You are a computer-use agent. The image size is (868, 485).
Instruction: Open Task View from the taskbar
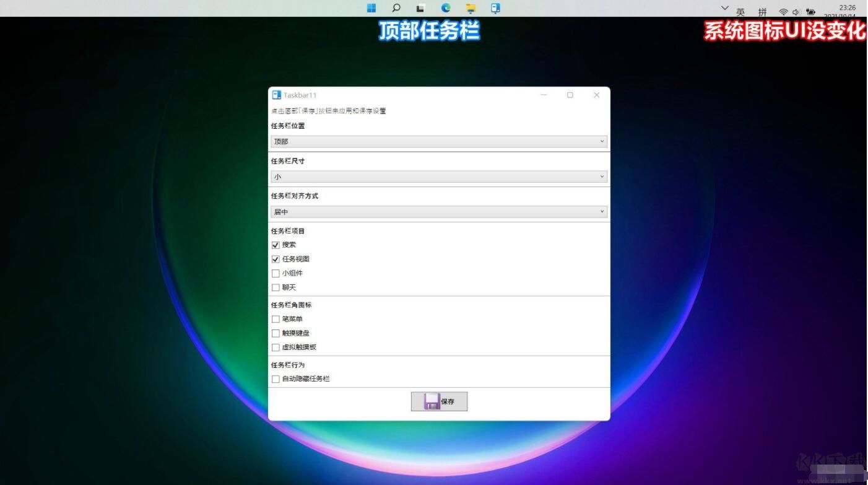tap(421, 8)
